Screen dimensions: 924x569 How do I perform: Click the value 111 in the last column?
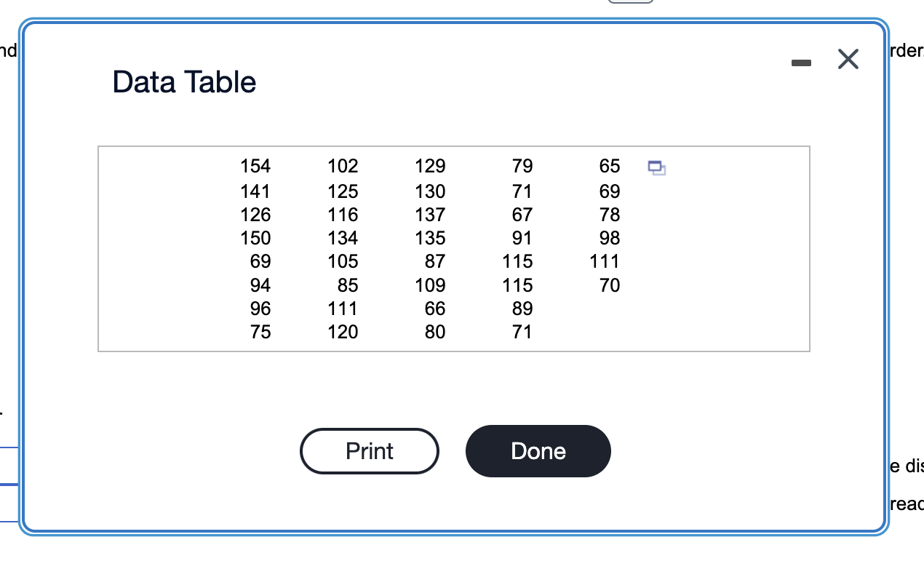pyautogui.click(x=604, y=261)
